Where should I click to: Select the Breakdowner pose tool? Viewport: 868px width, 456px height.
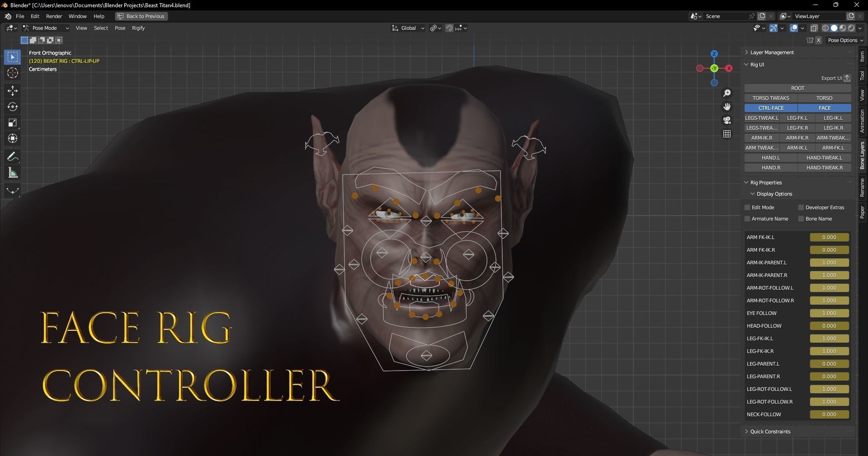tap(13, 191)
